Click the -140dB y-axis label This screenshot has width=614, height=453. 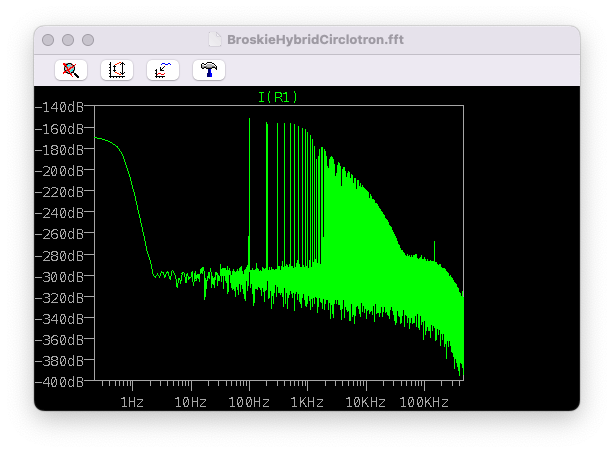pyautogui.click(x=60, y=107)
